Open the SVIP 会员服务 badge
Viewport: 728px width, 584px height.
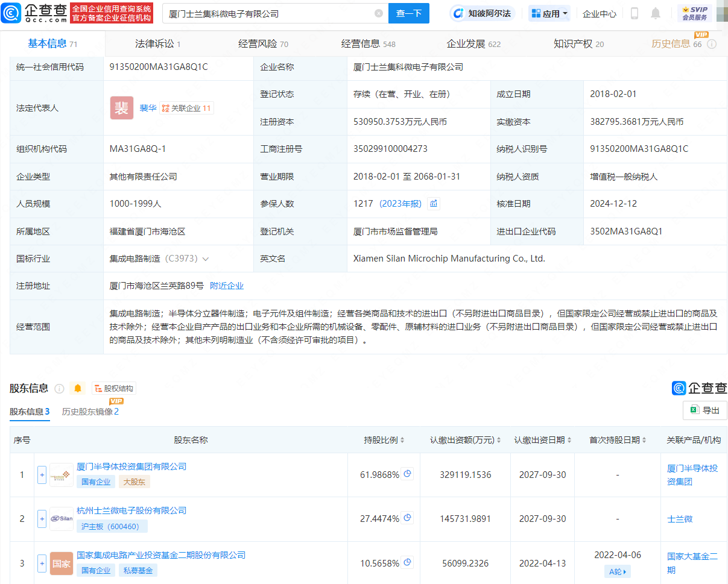tap(694, 13)
